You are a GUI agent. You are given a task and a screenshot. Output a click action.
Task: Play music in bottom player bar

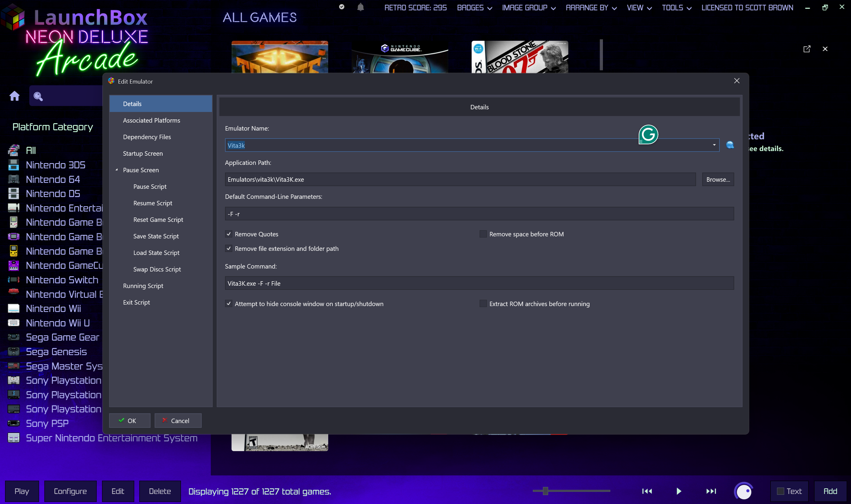[679, 491]
